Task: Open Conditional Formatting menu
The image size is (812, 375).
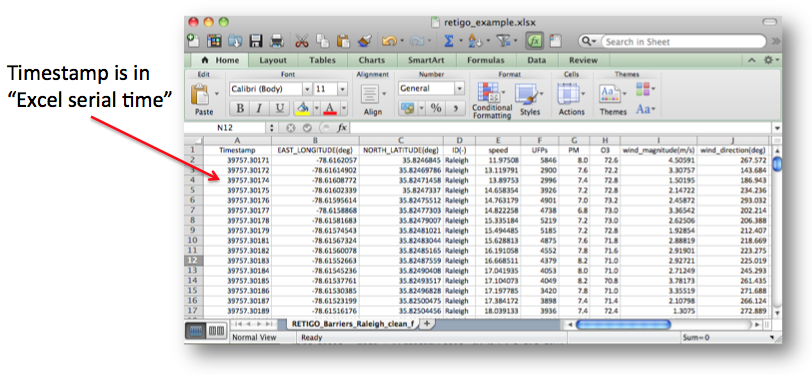Action: [492, 100]
